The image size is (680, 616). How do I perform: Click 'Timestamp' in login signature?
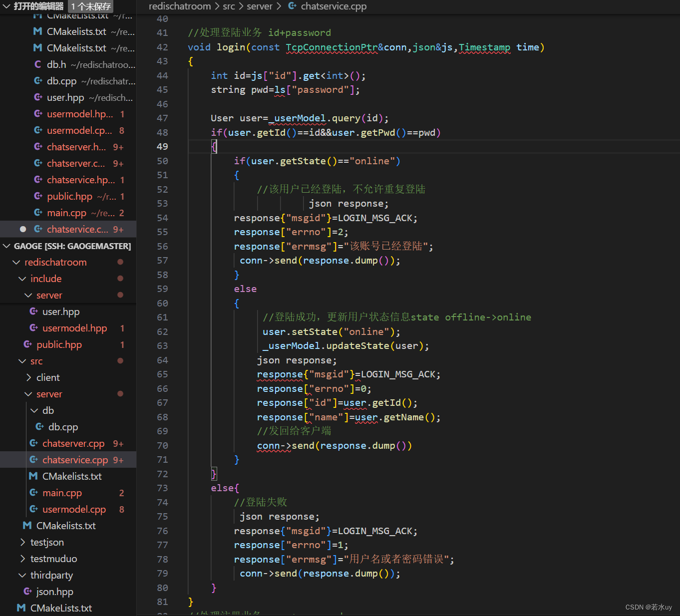(x=484, y=47)
